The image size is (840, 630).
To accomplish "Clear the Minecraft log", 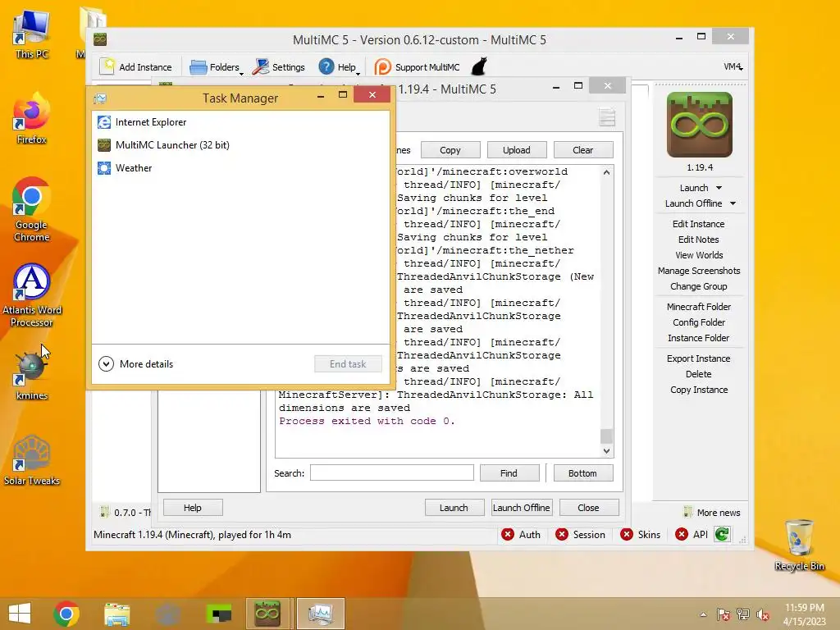I will (583, 150).
